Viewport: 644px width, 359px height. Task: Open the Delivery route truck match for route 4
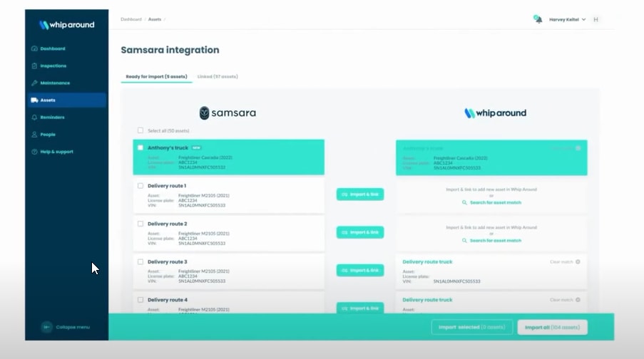(x=427, y=300)
